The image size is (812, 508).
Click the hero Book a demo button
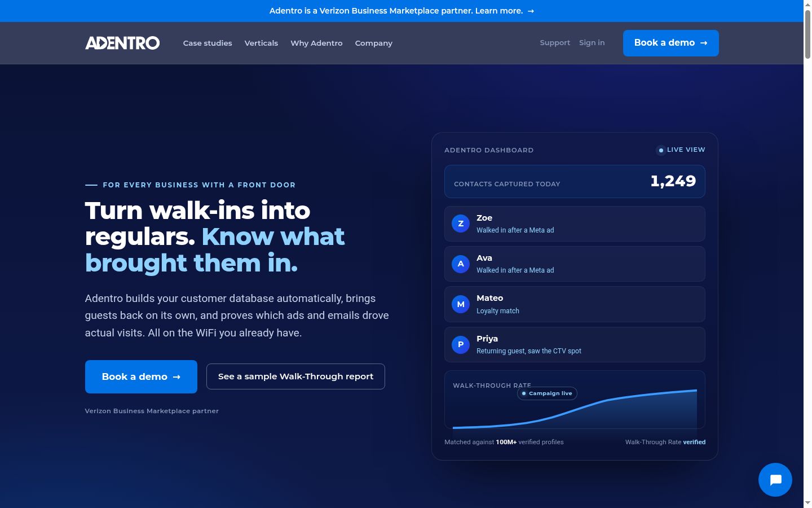point(141,376)
